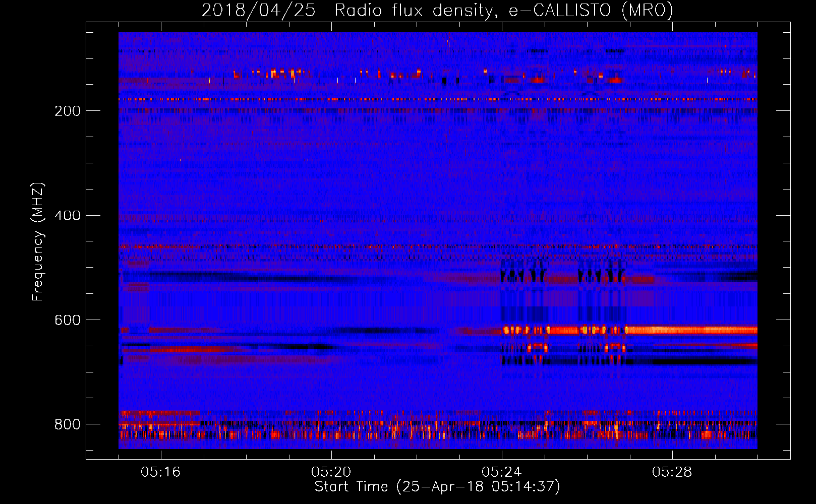816x504 pixels.
Task: Click the Frequency (MHZ) axis label
Action: pos(38,242)
